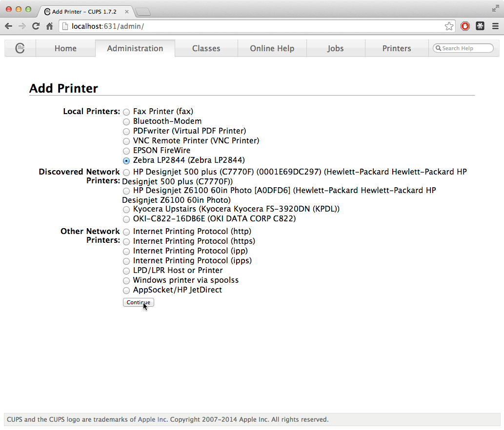Screen dimensions: 504x430
Task: Close the Add Printer browser tab
Action: [127, 12]
